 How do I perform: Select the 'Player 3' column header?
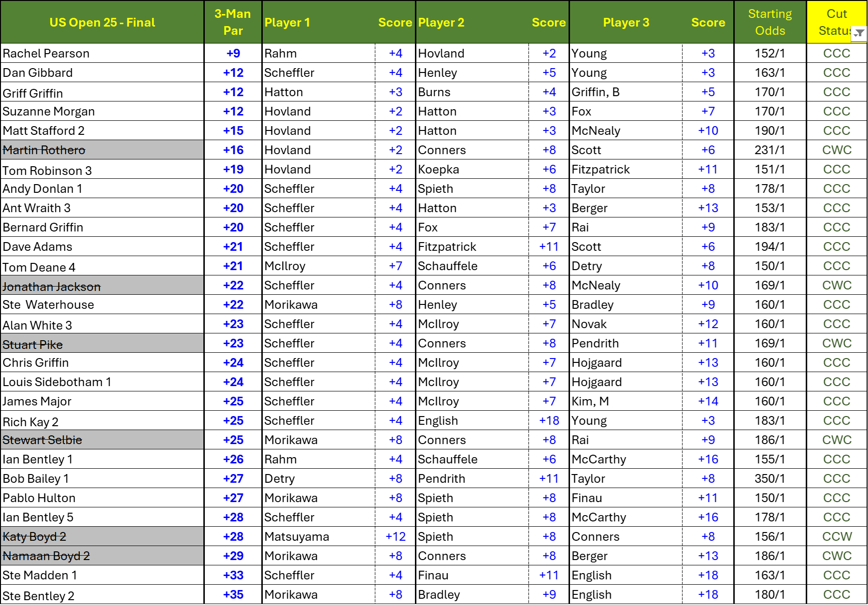626,22
